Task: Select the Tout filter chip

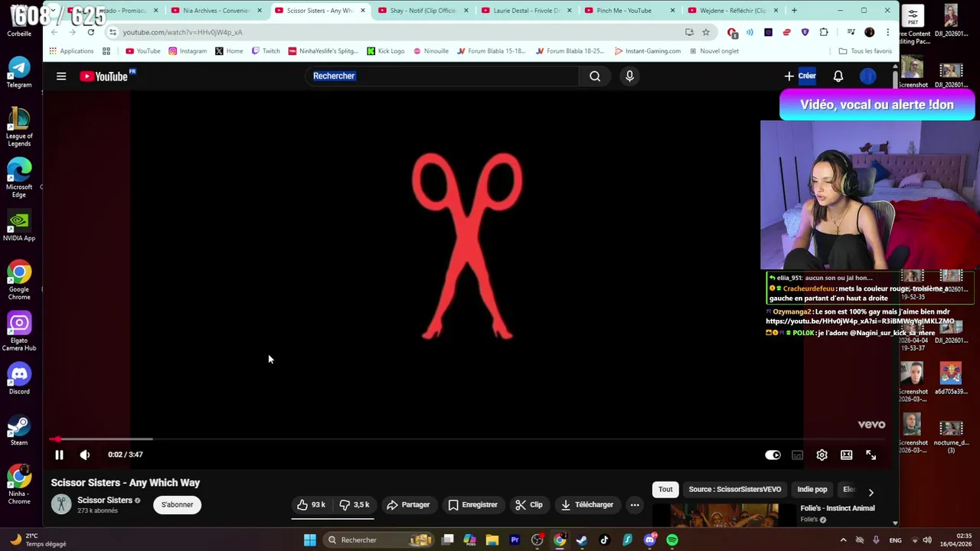Action: [x=665, y=489]
